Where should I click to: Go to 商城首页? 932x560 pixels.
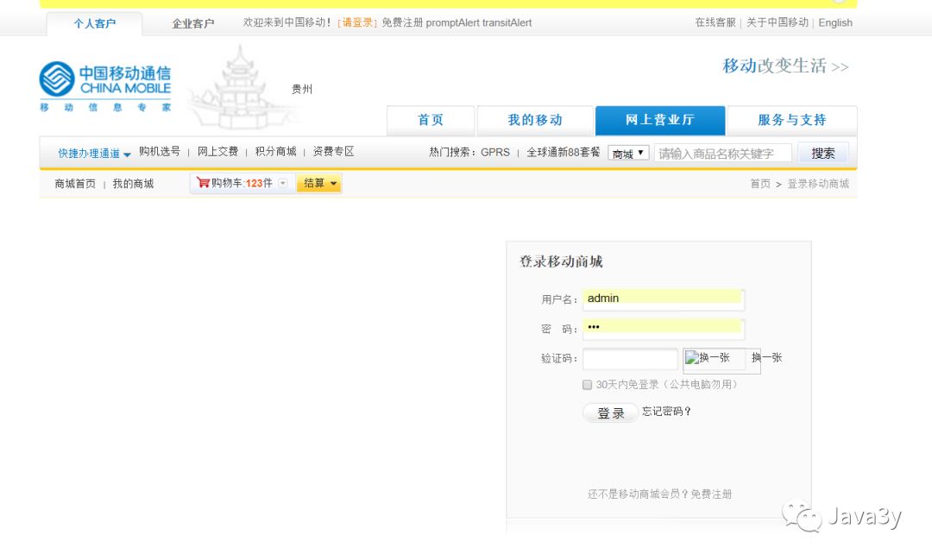75,184
